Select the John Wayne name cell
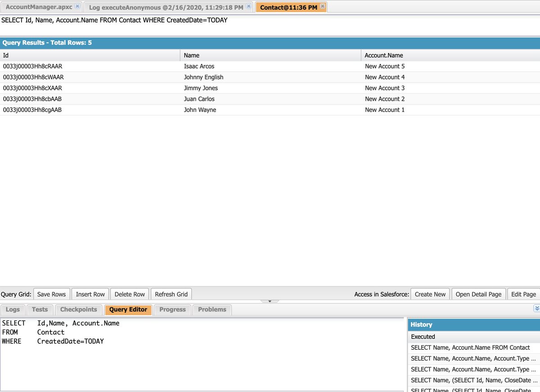The width and height of the screenshot is (540, 392). pyautogui.click(x=270, y=110)
